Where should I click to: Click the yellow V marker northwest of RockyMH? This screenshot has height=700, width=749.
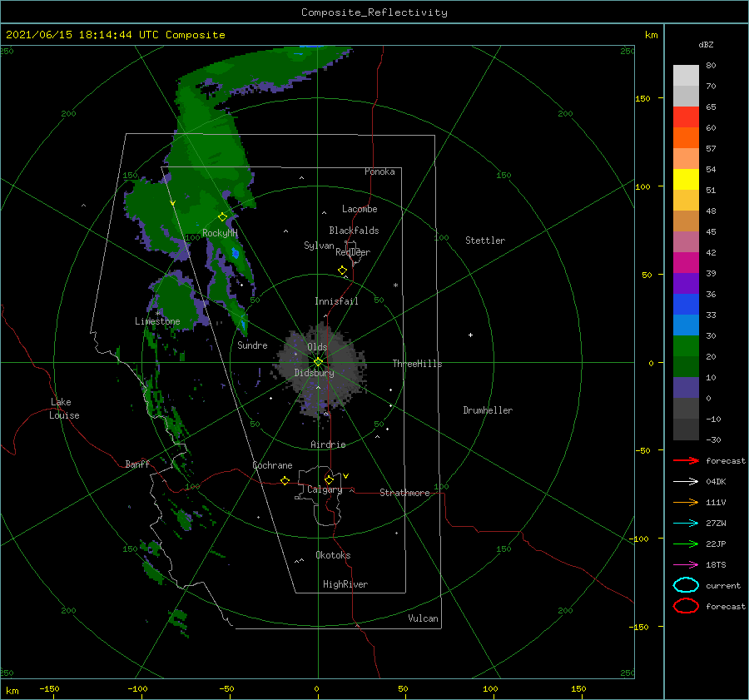point(173,203)
